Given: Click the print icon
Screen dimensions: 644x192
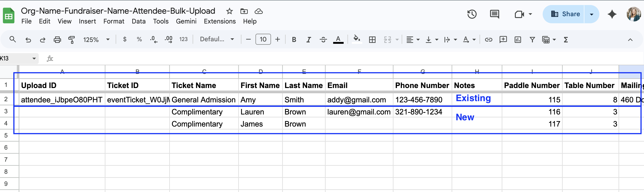Looking at the screenshot, I should 57,39.
